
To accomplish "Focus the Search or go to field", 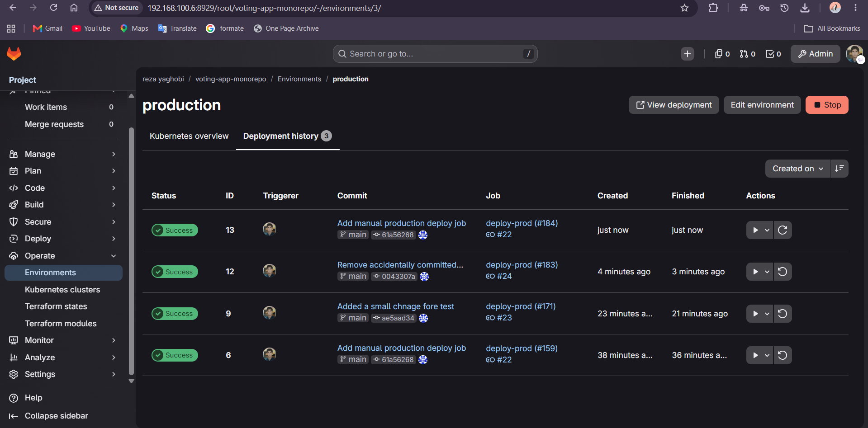I will [x=435, y=54].
